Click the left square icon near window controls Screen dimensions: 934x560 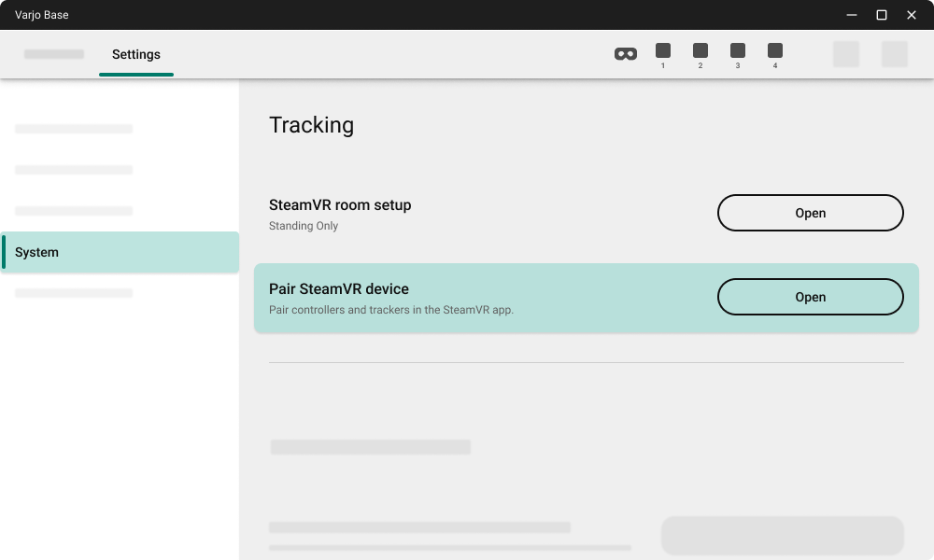846,54
